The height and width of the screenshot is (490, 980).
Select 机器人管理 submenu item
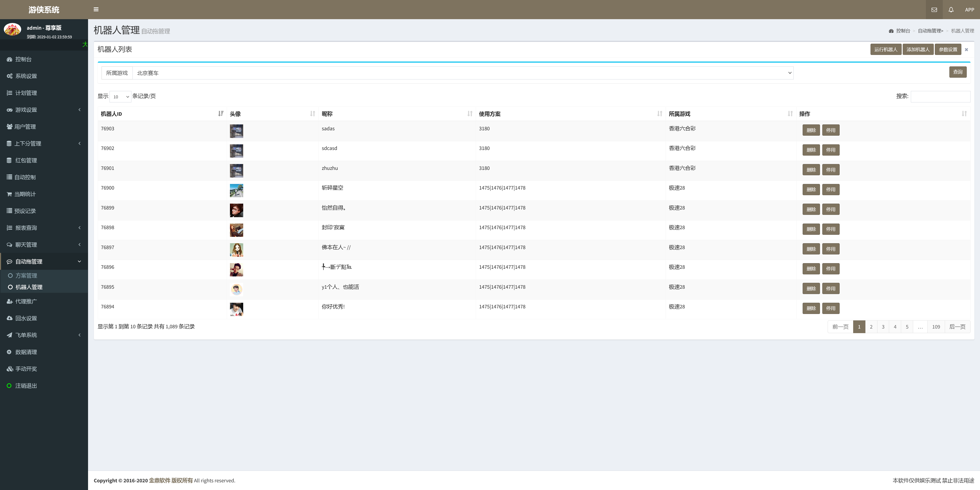29,287
